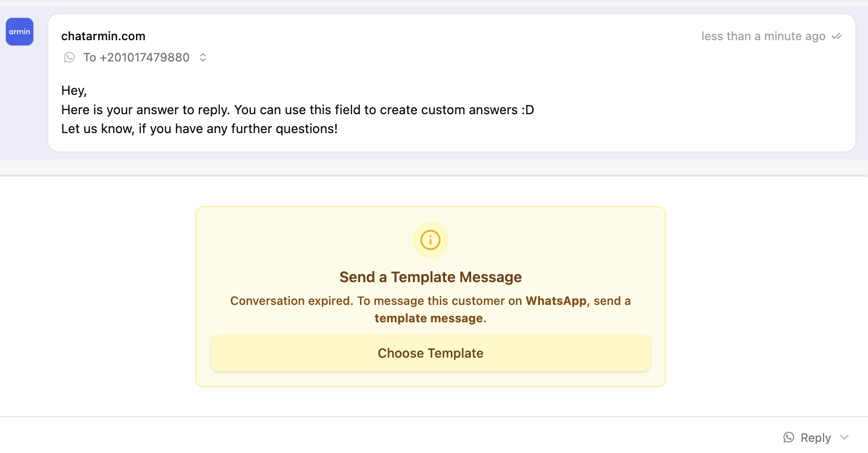Click the WhatsApp icon beside recipient number
This screenshot has height=453, width=868.
[69, 58]
